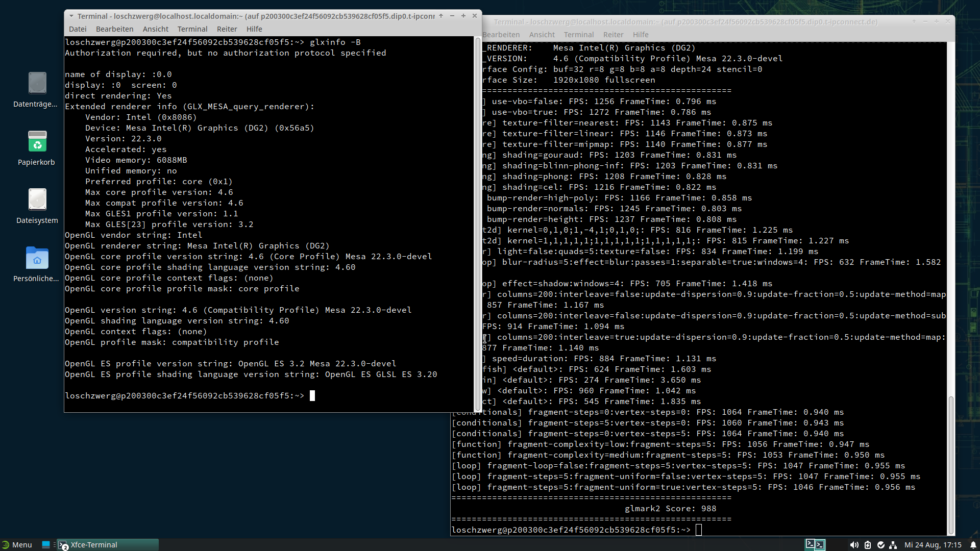Open the Datenträger desktop icon
Screen dimensions: 980x551
click(37, 84)
